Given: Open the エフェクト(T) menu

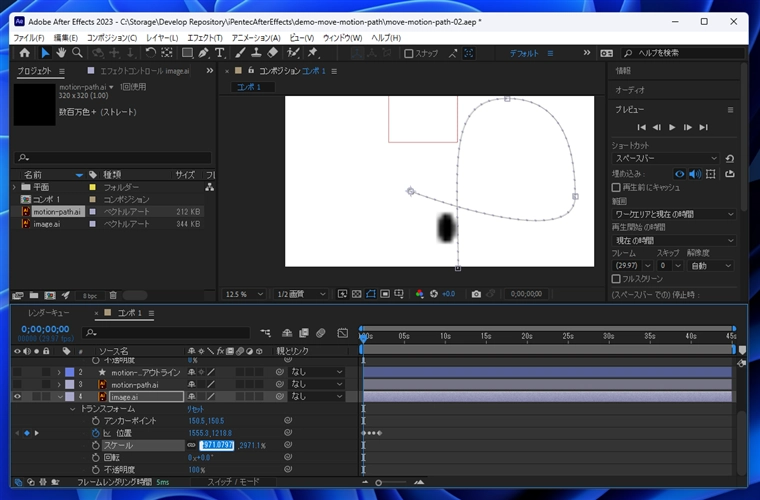Looking at the screenshot, I should click(205, 37).
